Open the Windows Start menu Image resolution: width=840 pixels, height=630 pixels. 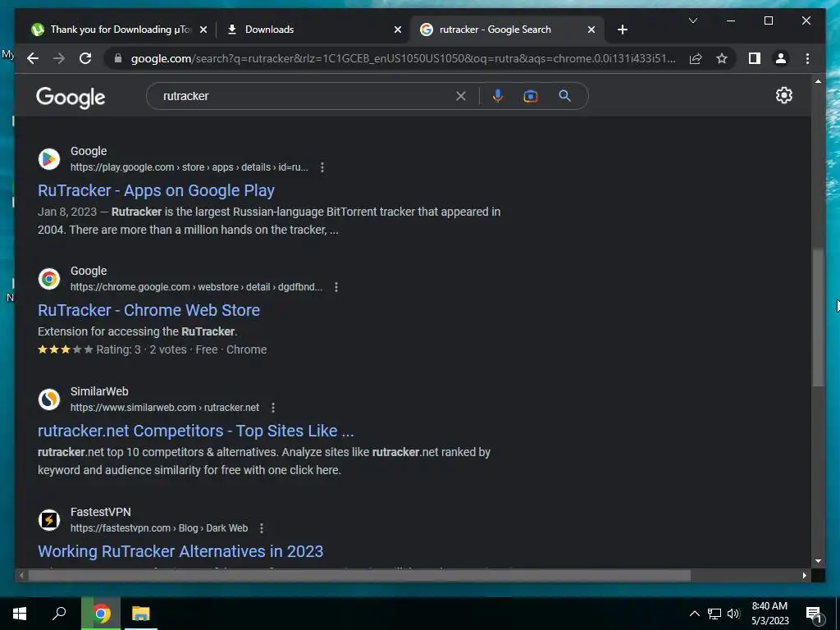point(20,614)
